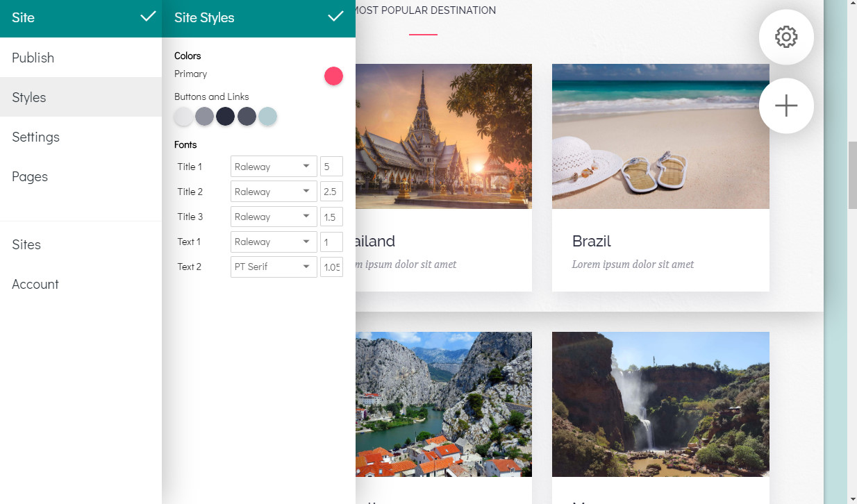Image resolution: width=857 pixels, height=504 pixels.
Task: Go to Settings in the sidebar
Action: coord(35,137)
